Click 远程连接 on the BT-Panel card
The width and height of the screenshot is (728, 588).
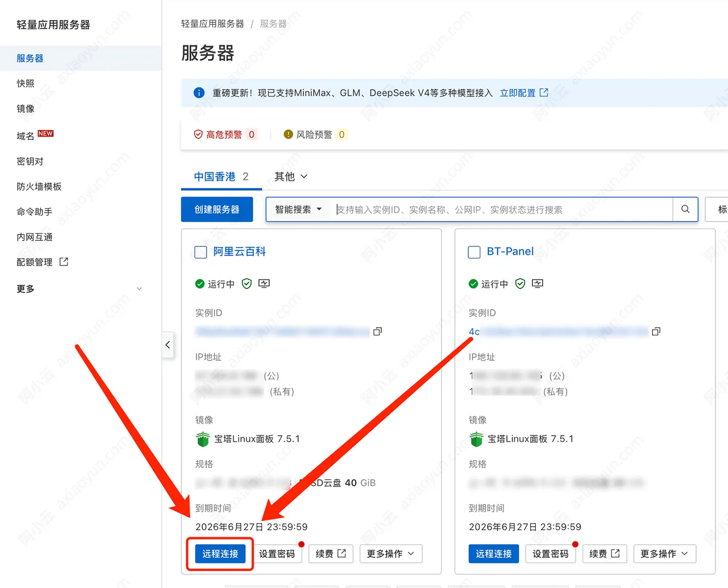click(493, 554)
